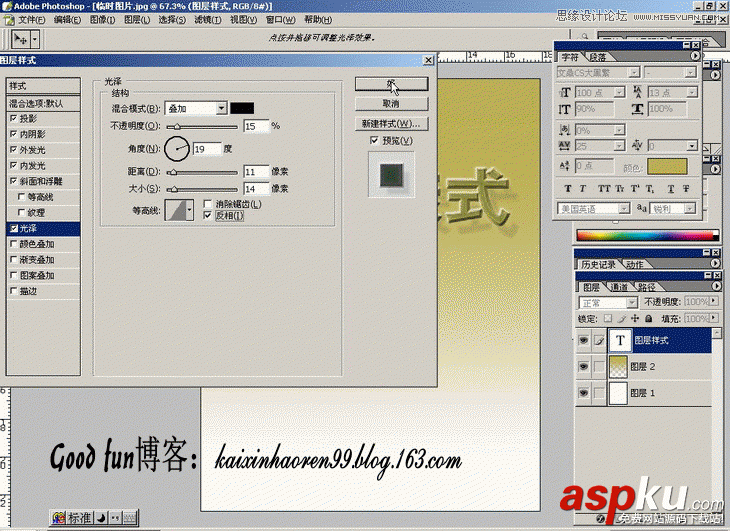Open the 图层 Layer menu in menu bar
The image size is (730, 531).
pyautogui.click(x=137, y=20)
